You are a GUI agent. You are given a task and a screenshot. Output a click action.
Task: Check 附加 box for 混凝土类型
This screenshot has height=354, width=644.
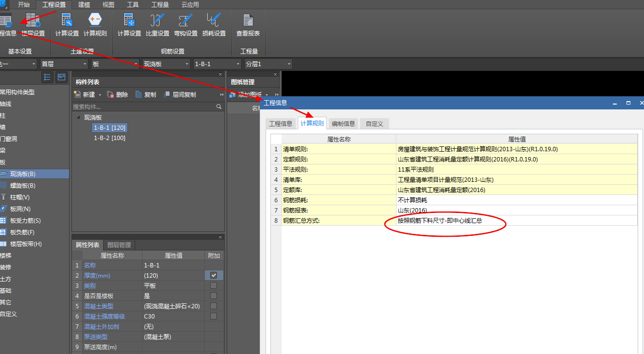tap(214, 306)
